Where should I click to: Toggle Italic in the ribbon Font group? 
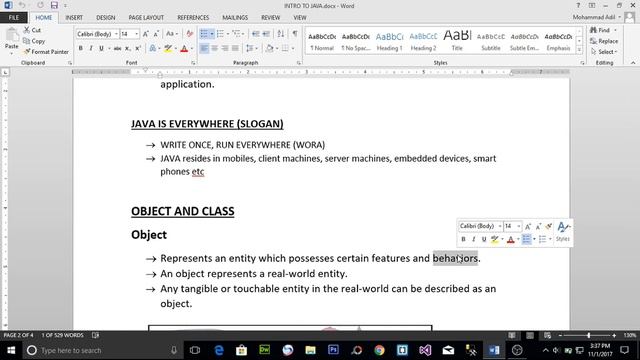(x=91, y=49)
